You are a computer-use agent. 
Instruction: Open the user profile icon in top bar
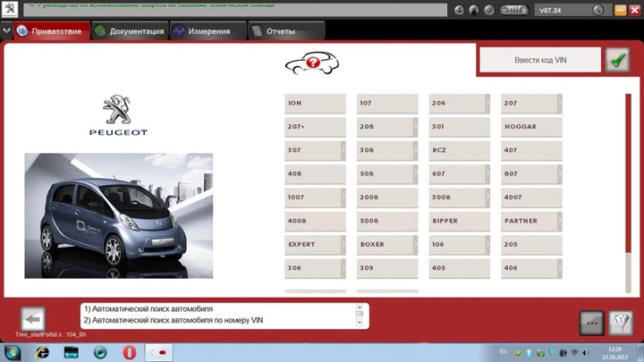(474, 10)
